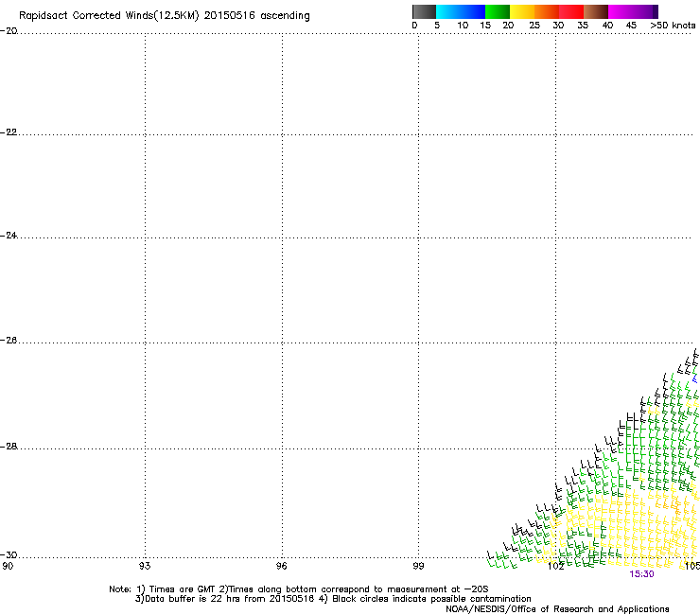Screen dimensions: 700x615
Task: Click the cyan-blue 5-15 knots color segment
Action: click(x=461, y=11)
